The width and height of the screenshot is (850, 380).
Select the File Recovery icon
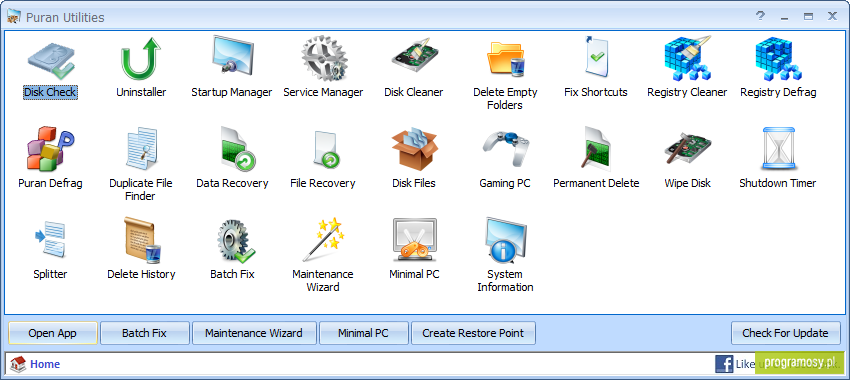tap(327, 149)
